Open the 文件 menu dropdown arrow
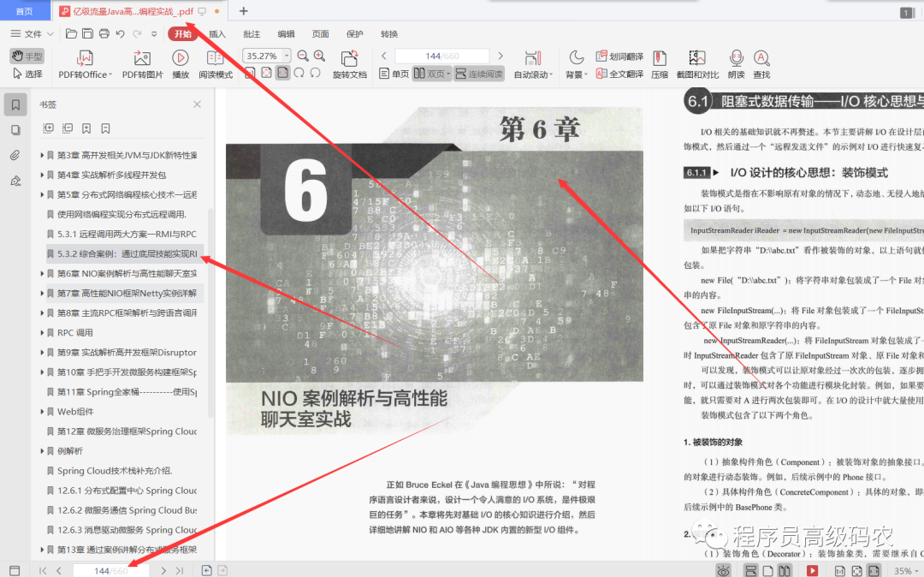Image resolution: width=924 pixels, height=577 pixels. (x=50, y=33)
